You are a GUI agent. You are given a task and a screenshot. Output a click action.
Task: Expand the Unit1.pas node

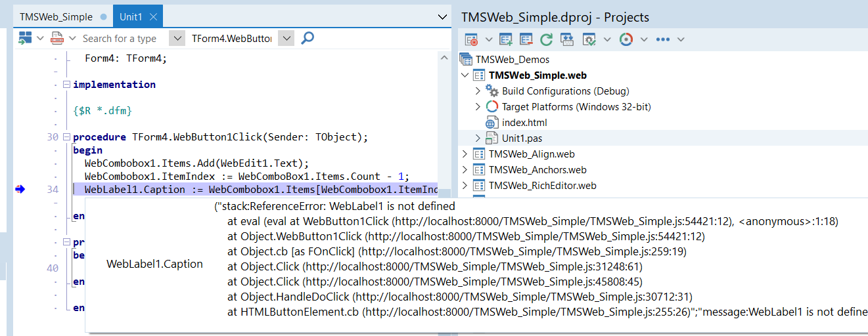pyautogui.click(x=478, y=138)
